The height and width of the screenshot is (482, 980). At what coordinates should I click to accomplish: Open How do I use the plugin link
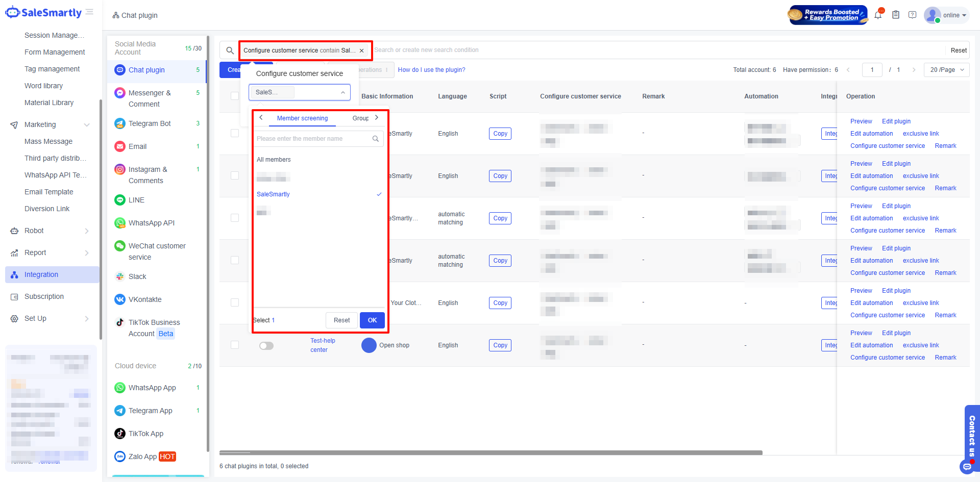pyautogui.click(x=431, y=70)
